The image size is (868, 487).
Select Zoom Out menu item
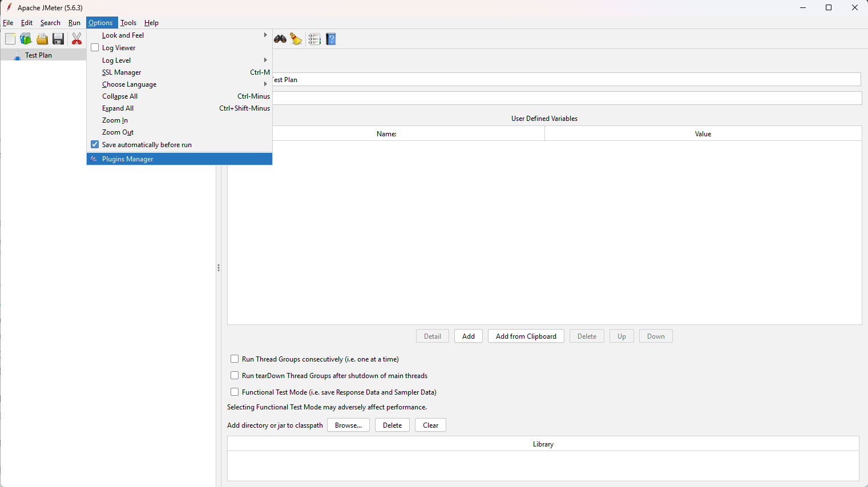click(179, 132)
